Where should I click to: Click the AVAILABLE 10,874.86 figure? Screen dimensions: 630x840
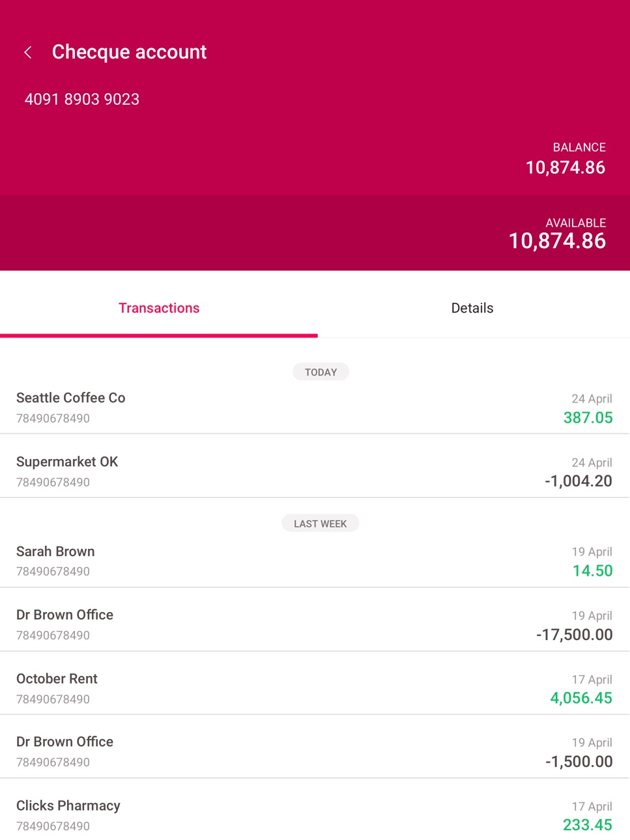tap(557, 241)
